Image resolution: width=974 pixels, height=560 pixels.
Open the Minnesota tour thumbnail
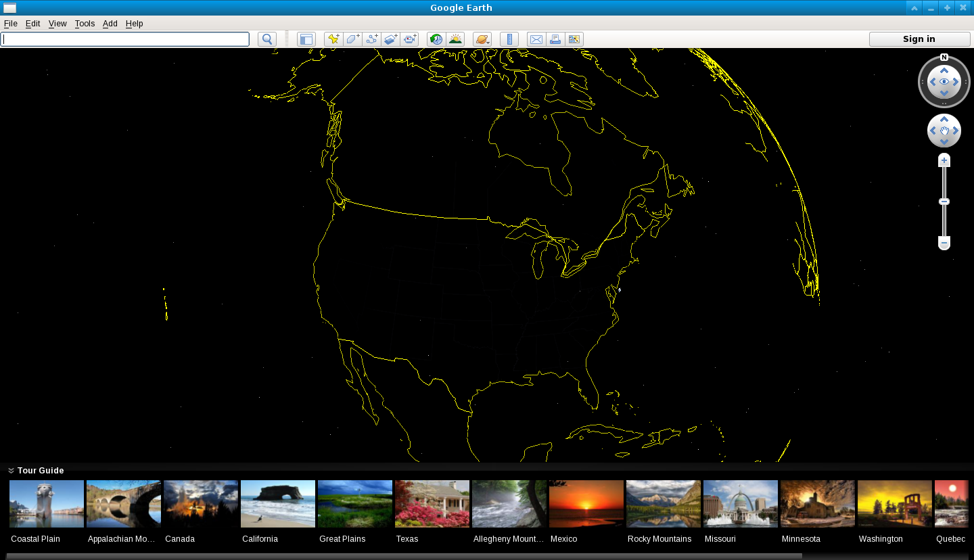pyautogui.click(x=818, y=504)
